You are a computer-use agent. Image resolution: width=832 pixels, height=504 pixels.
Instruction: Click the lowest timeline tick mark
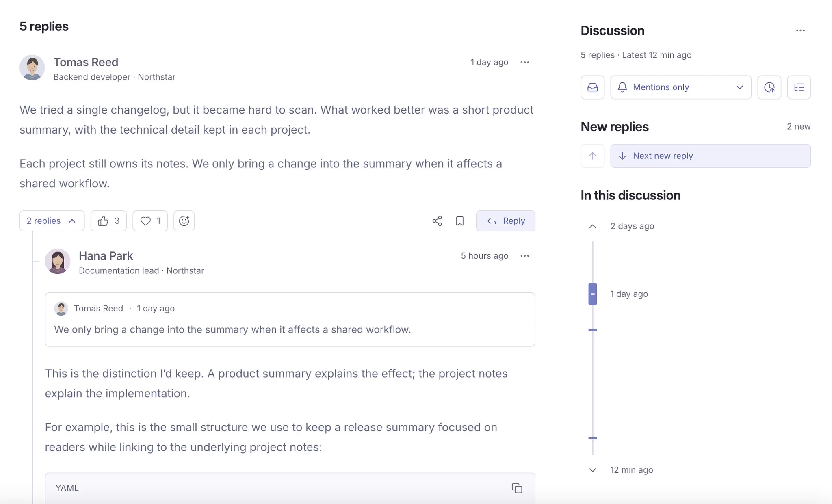click(x=593, y=438)
